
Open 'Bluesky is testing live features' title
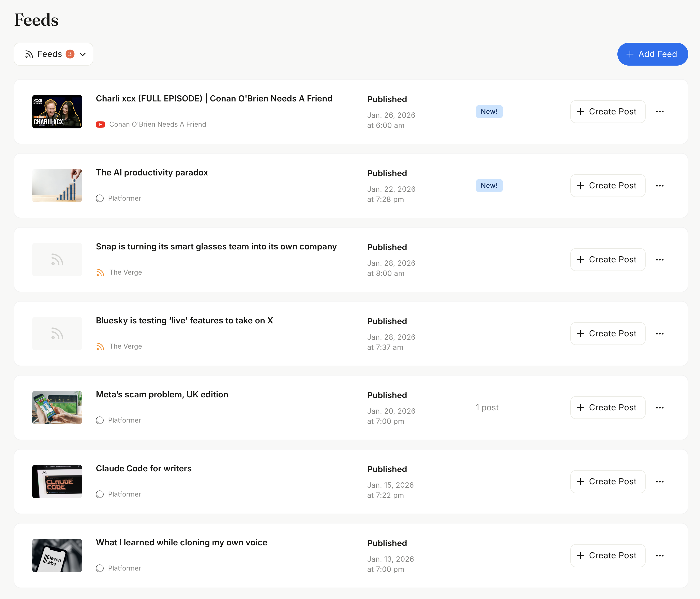point(184,321)
